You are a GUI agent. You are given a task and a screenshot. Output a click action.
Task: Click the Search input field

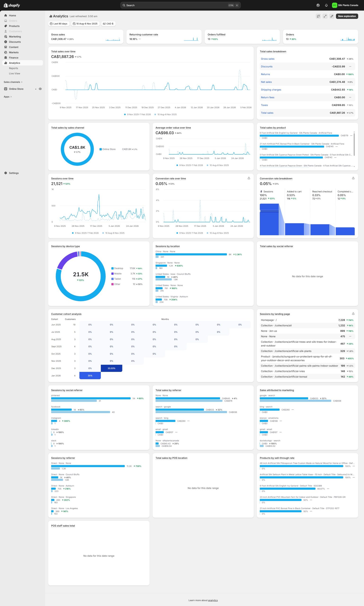click(177, 5)
